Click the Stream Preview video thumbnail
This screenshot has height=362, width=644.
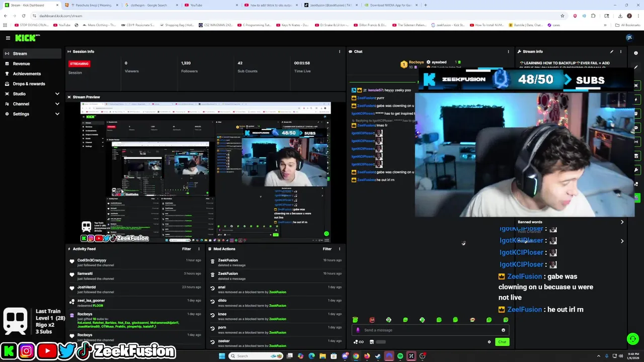(206, 172)
